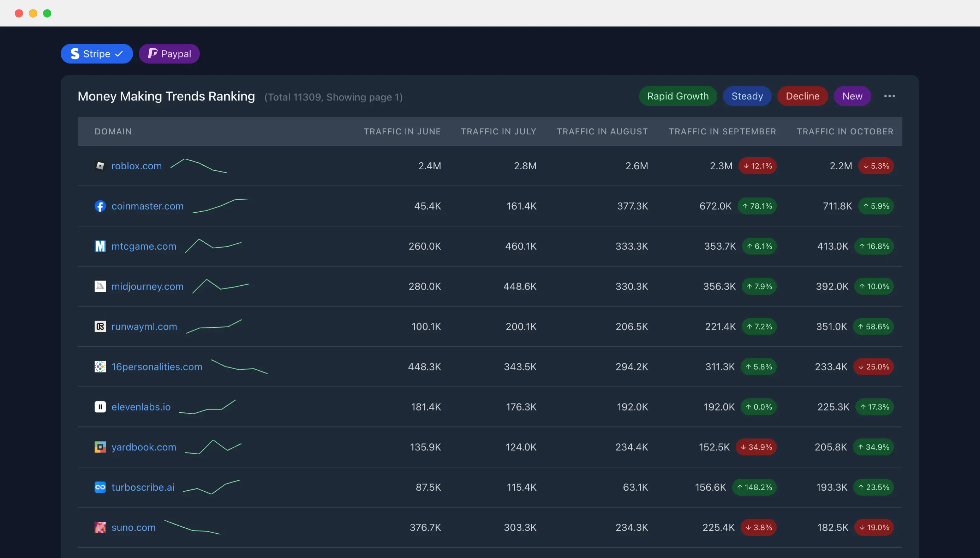Screen dimensions: 980x558
Task: Click the runwayml.com favicon icon
Action: tap(100, 326)
